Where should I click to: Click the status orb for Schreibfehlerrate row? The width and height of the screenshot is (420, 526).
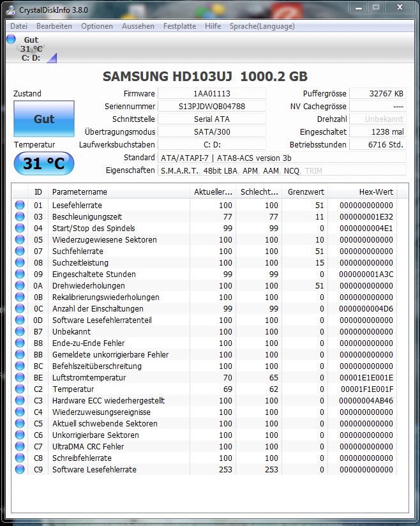point(20,458)
